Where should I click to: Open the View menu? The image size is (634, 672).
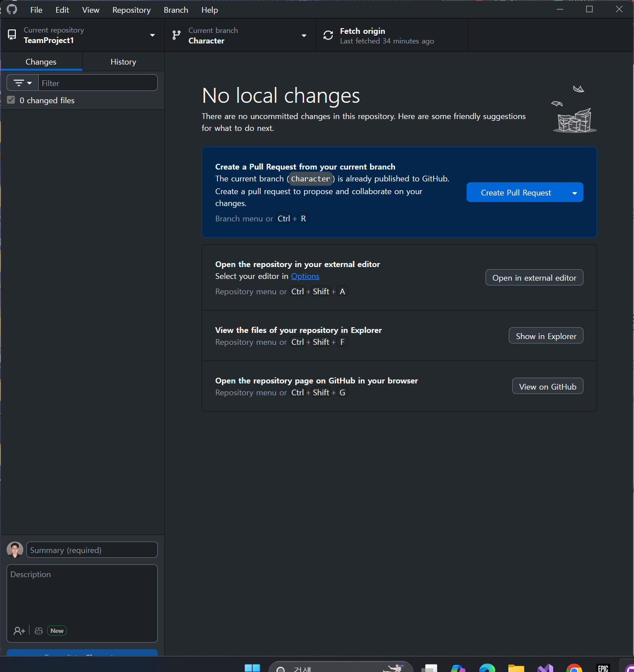coord(91,10)
